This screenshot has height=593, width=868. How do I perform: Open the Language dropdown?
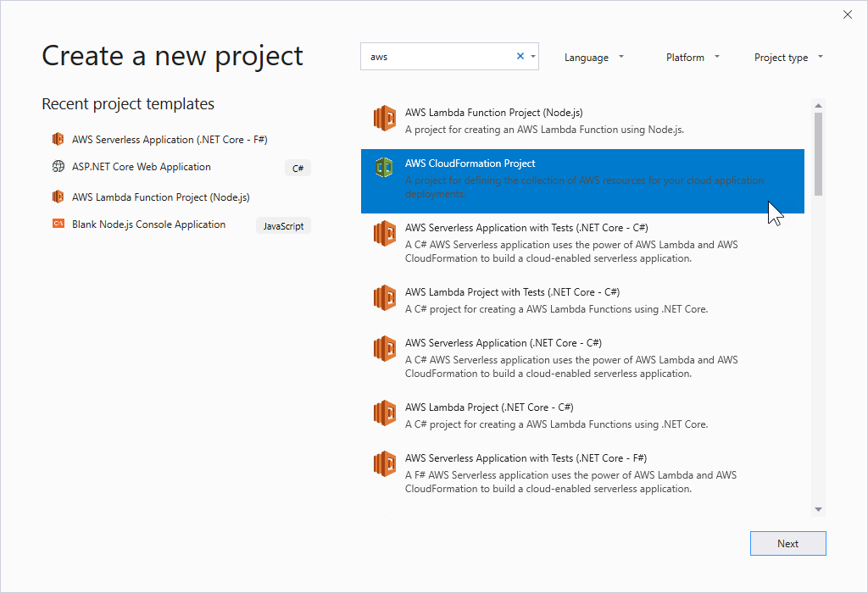[593, 57]
